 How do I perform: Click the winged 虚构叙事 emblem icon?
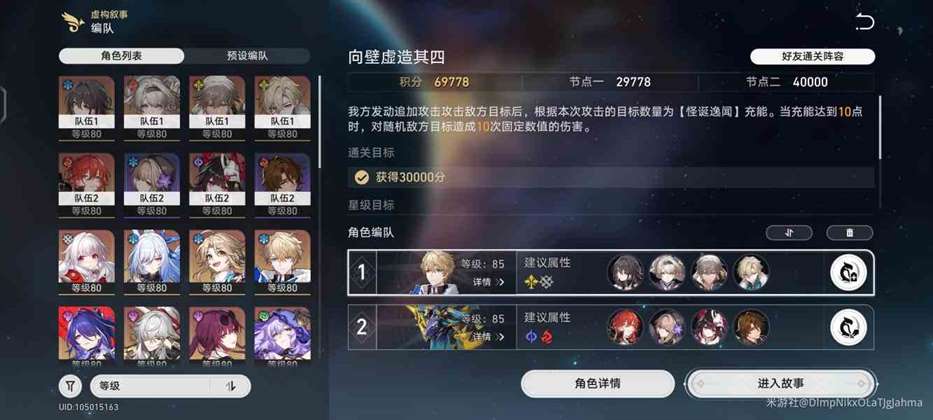coord(73,22)
